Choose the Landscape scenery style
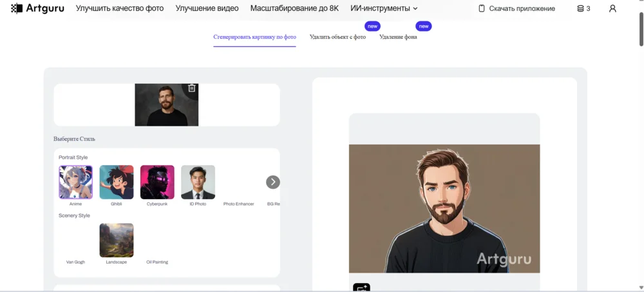The height and width of the screenshot is (292, 644). click(117, 240)
